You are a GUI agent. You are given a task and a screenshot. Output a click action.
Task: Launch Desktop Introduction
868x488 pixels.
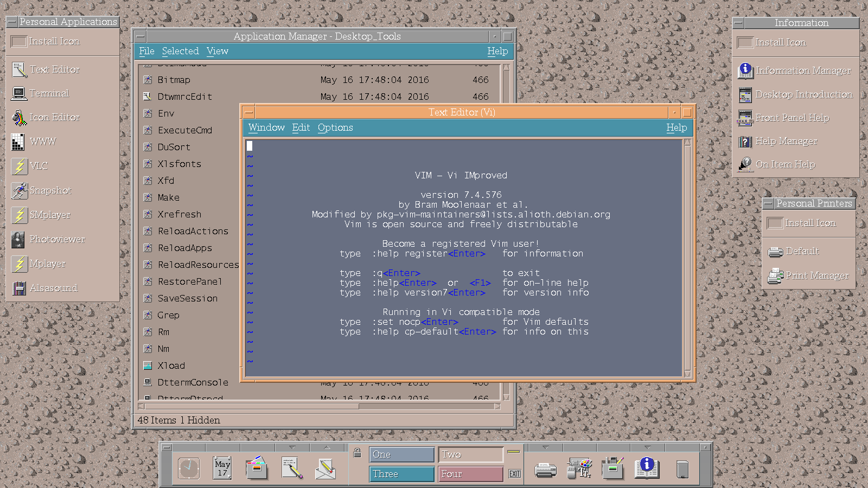pos(795,94)
